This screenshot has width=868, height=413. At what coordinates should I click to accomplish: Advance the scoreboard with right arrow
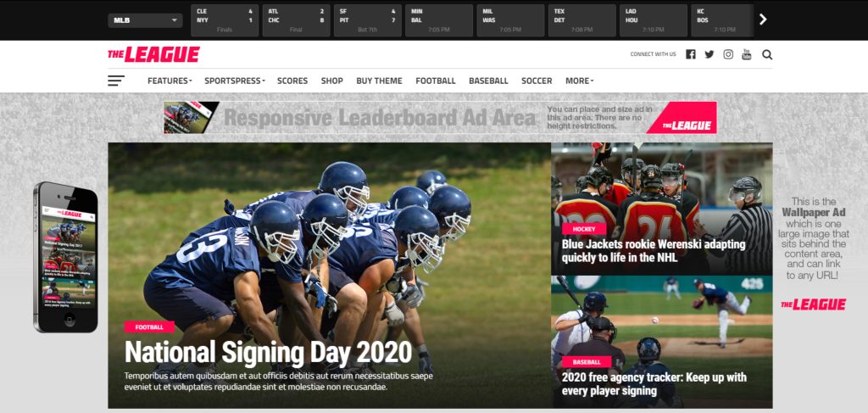[x=763, y=20]
